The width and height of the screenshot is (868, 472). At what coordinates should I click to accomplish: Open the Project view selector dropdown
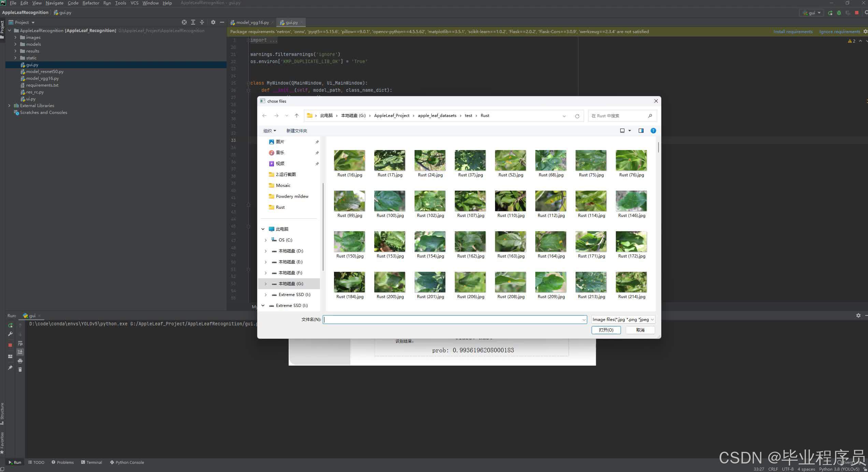click(x=33, y=23)
